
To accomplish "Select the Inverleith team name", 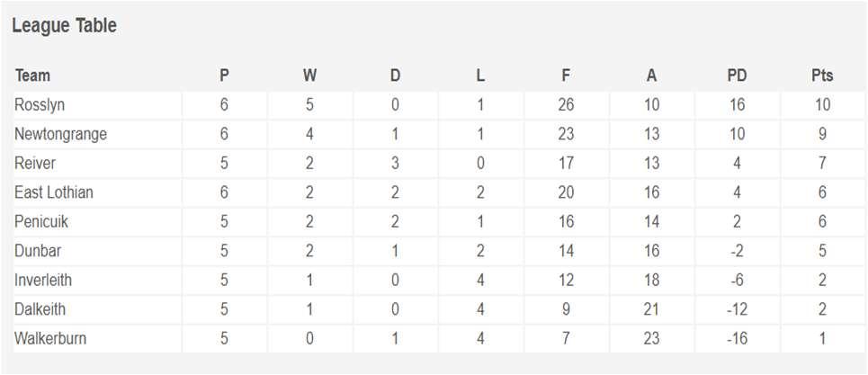I will tap(43, 281).
